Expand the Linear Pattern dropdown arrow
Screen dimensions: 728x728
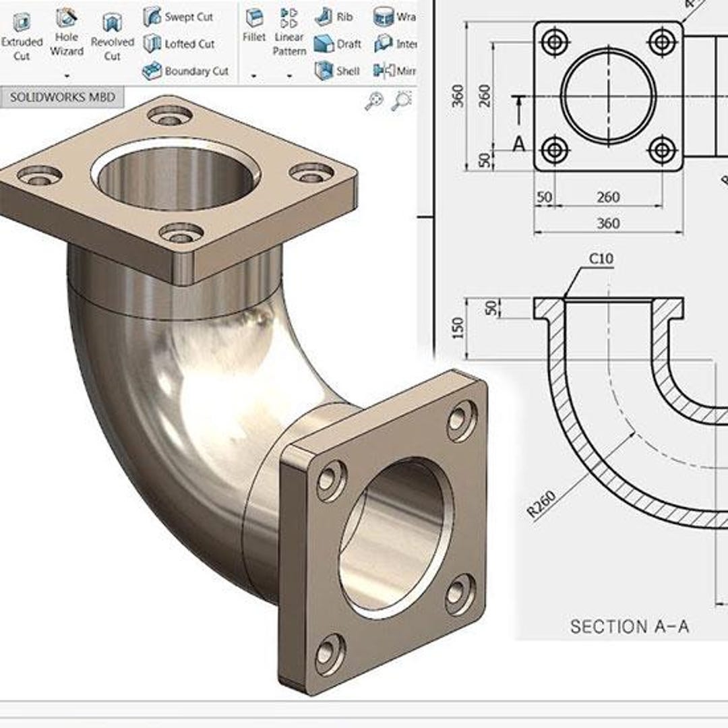289,75
